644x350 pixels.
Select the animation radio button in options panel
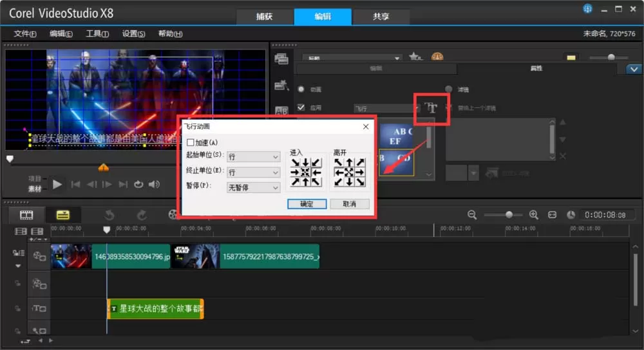[x=301, y=89]
